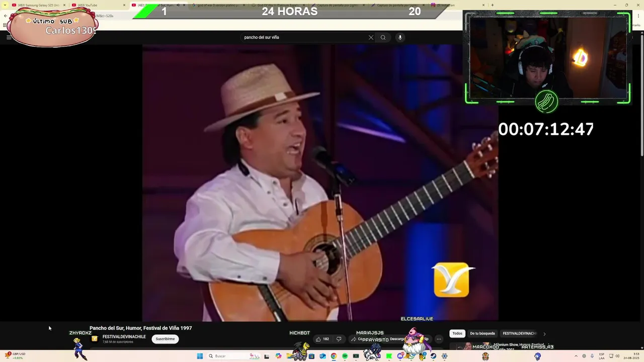Show hidden system tray icons chevron

click(x=576, y=356)
